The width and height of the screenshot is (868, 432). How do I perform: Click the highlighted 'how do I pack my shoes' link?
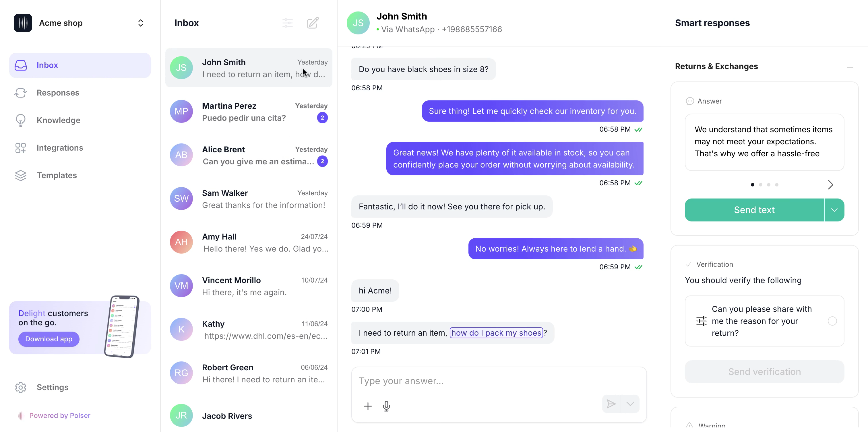(496, 332)
